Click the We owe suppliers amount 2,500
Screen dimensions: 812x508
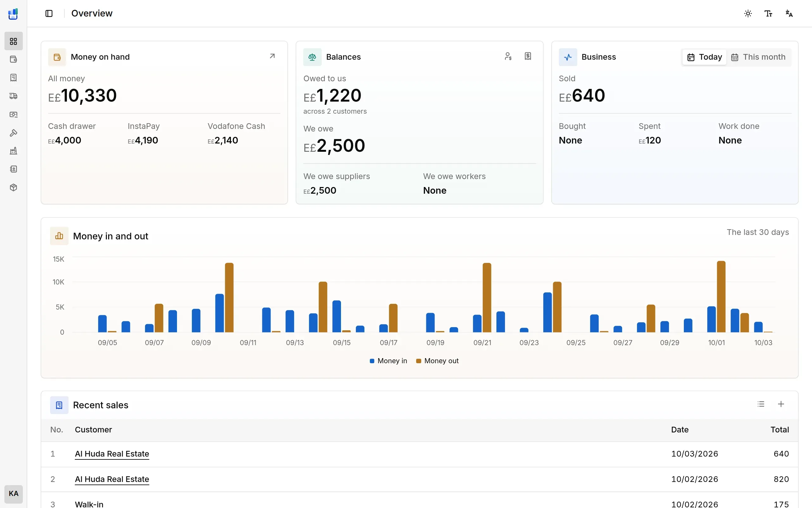(320, 190)
